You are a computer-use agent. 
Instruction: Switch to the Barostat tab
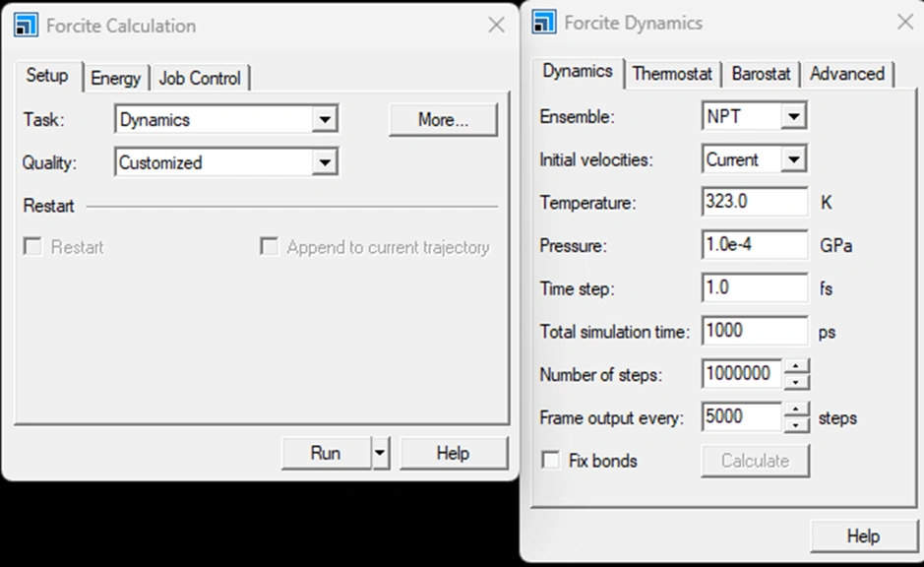761,74
